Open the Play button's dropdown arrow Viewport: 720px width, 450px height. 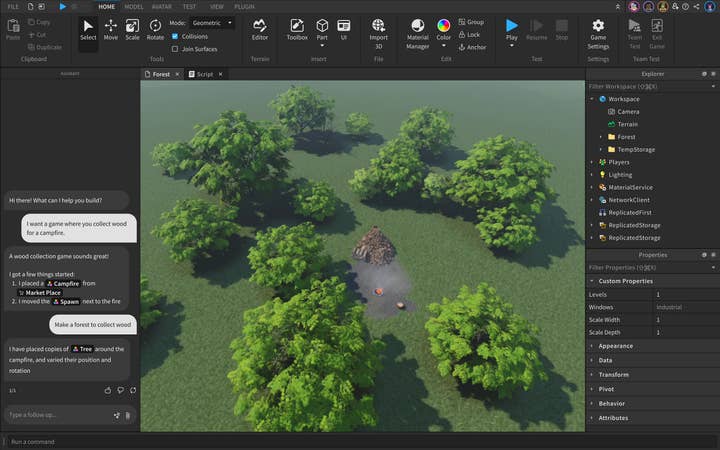512,45
